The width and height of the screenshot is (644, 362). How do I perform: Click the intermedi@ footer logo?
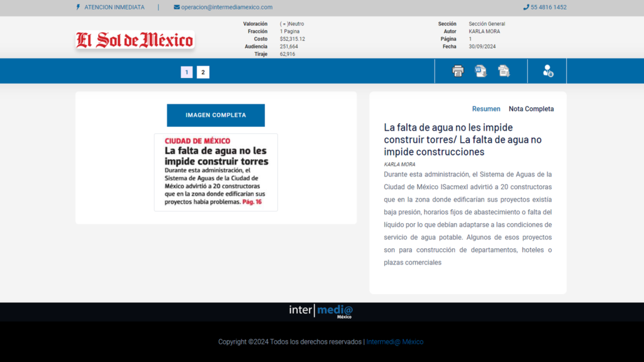tap(321, 311)
